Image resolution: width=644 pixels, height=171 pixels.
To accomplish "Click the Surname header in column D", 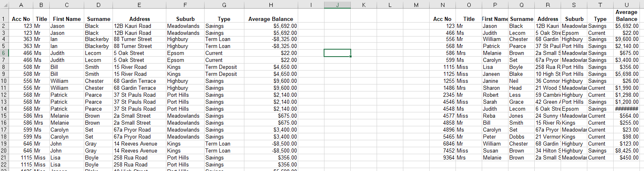I will tap(98, 19).
